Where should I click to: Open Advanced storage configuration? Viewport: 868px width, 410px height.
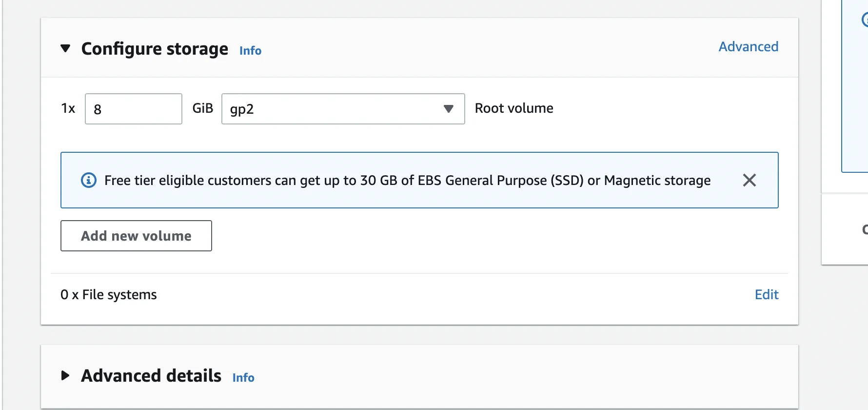(x=749, y=47)
